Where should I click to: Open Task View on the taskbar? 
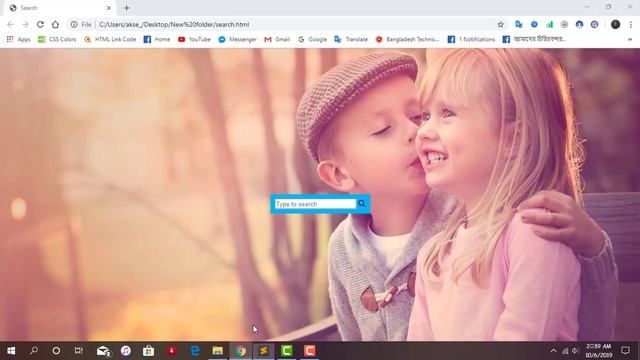[x=79, y=351]
